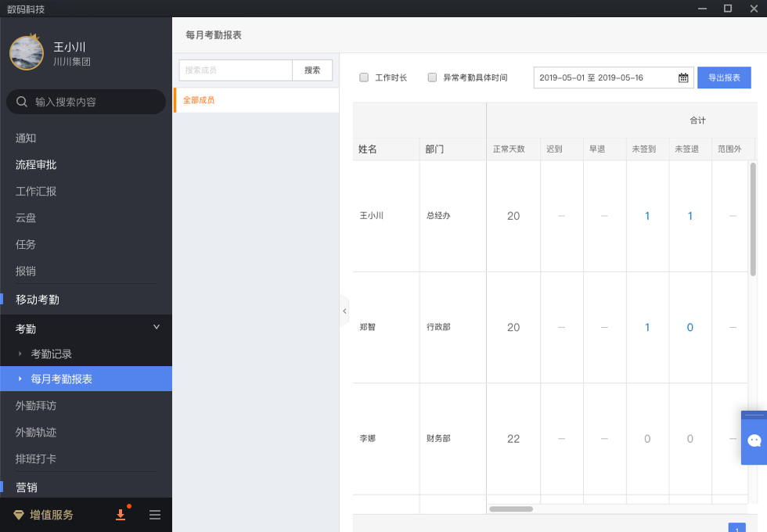Open 工作汇报 in the sidebar
This screenshot has width=767, height=532.
click(36, 191)
